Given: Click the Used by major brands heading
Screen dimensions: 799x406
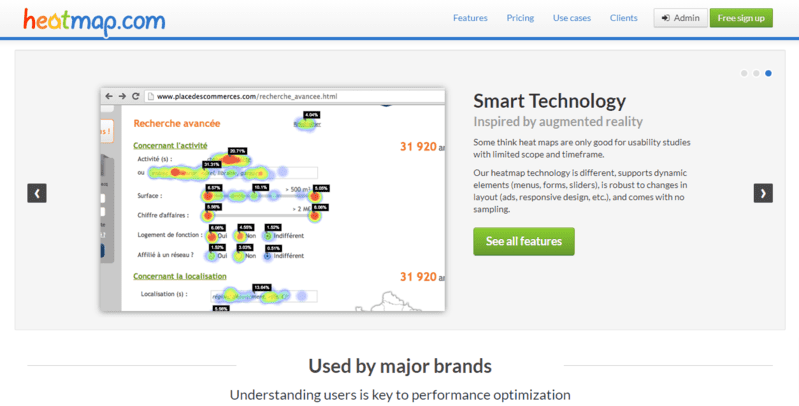Looking at the screenshot, I should point(400,366).
